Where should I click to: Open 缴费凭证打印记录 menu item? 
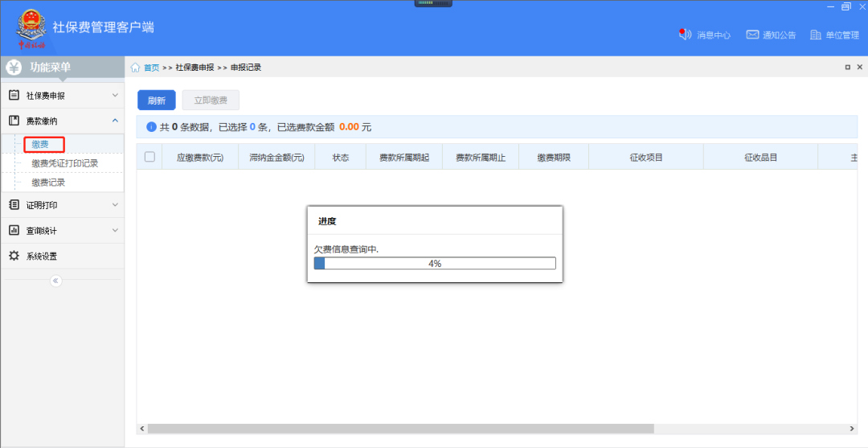pos(64,163)
